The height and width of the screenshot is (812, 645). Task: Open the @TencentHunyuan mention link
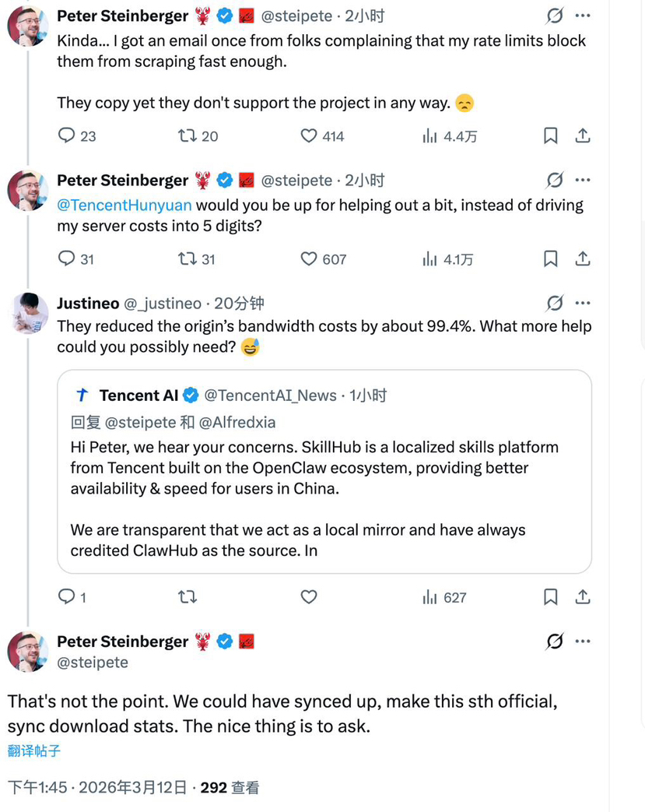[x=124, y=206]
